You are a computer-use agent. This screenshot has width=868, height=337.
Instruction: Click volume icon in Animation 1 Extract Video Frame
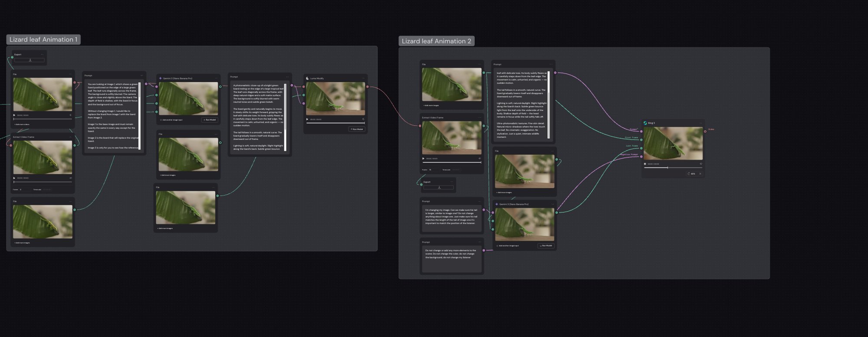[x=70, y=178]
